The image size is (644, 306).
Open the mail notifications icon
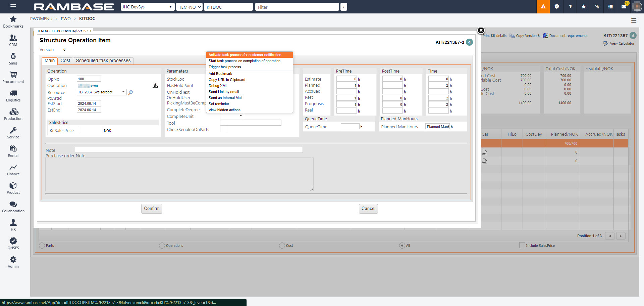[x=624, y=7]
